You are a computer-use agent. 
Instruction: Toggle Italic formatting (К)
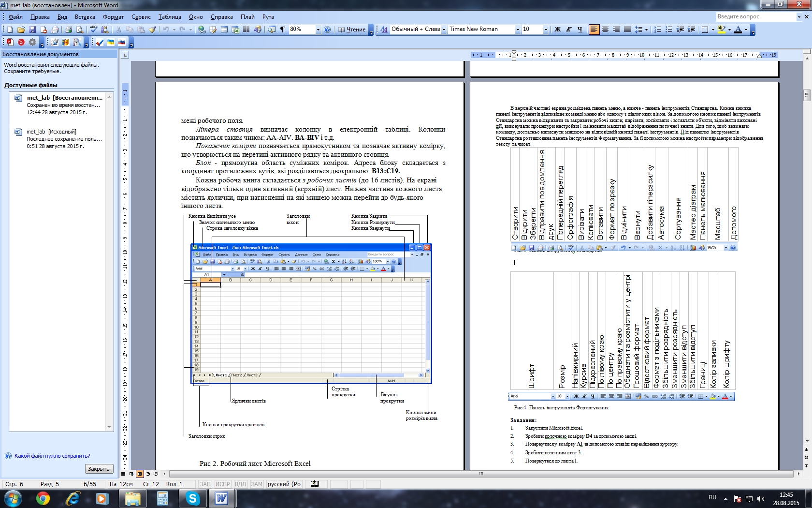568,30
